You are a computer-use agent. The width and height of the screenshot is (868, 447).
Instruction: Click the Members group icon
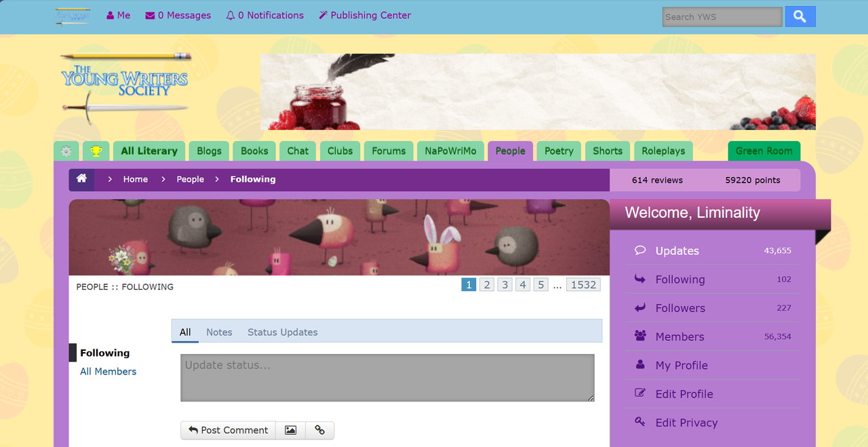tap(640, 335)
